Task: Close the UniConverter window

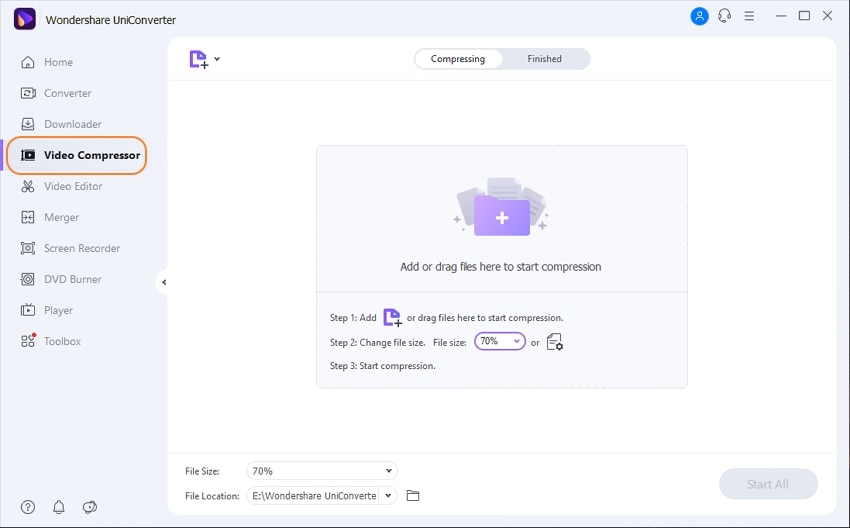Action: [827, 16]
